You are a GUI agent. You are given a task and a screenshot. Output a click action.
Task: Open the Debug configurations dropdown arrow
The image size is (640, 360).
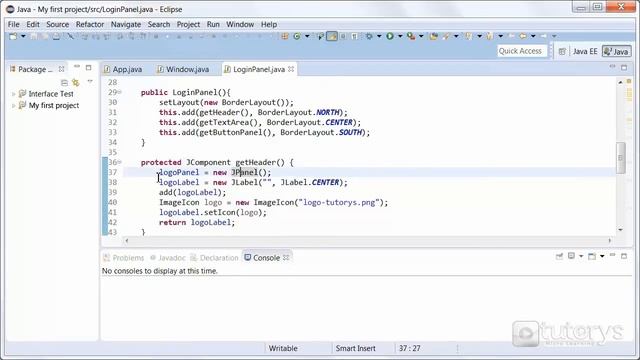click(x=379, y=36)
